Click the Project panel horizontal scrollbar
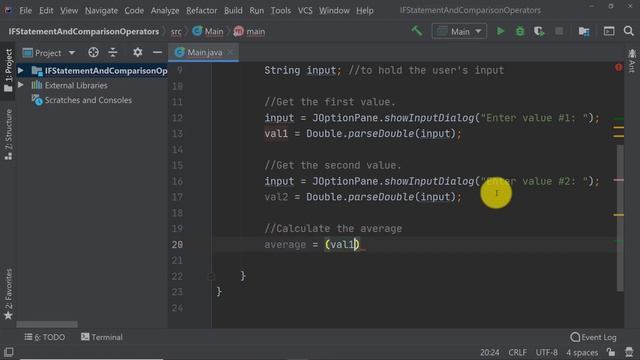The width and height of the screenshot is (640, 360). coord(47,324)
